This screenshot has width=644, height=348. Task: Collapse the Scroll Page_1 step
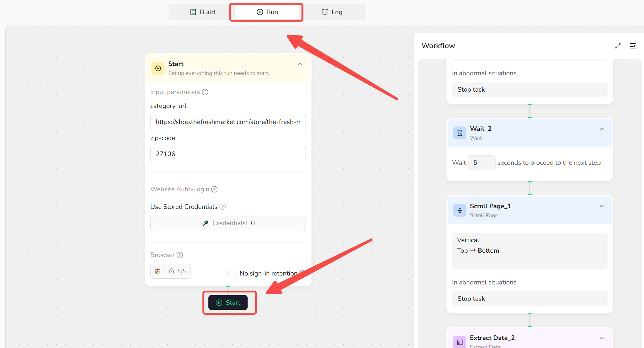601,206
